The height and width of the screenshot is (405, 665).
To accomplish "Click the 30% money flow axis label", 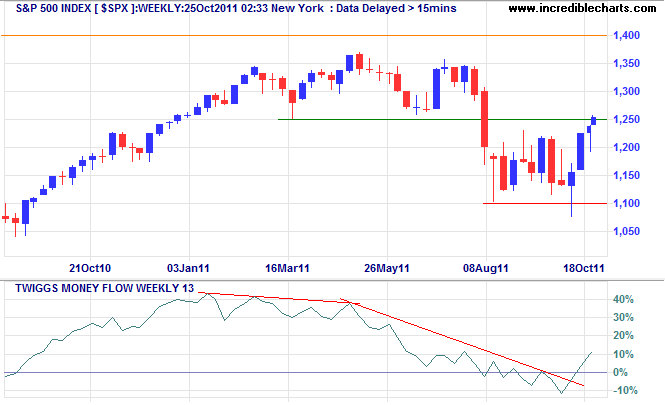I will (x=623, y=318).
